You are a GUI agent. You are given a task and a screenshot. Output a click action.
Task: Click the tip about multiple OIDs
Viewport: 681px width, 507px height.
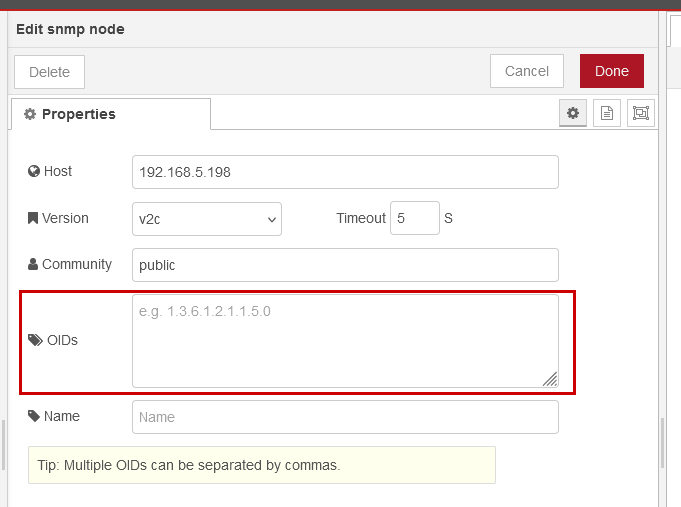coord(262,465)
